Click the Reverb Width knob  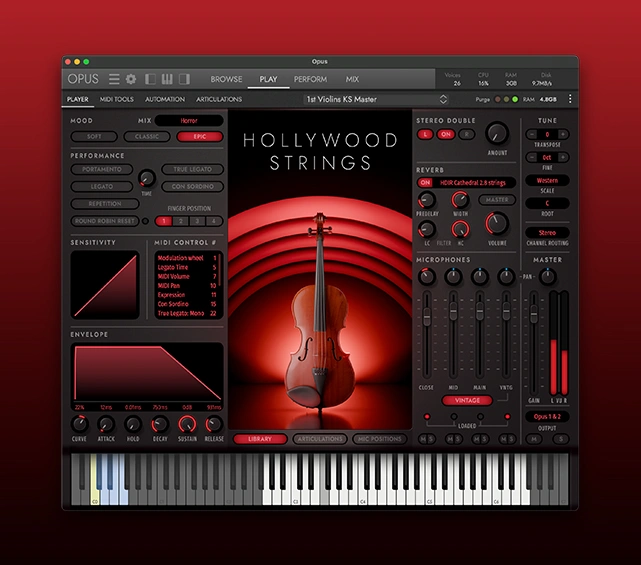point(460,200)
